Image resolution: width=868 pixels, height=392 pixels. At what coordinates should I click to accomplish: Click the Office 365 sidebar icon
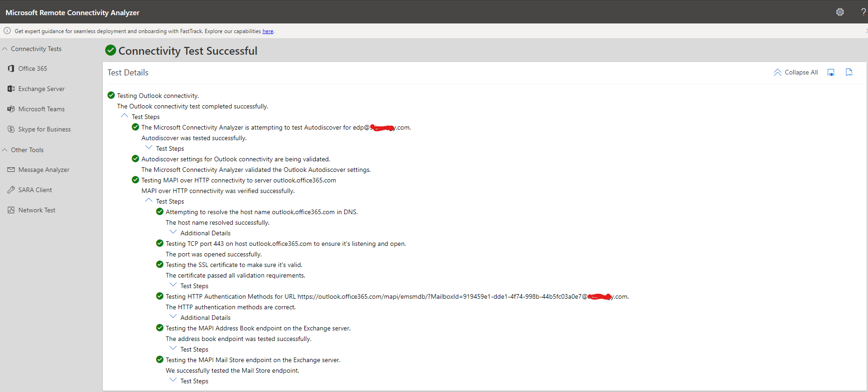pyautogui.click(x=11, y=68)
